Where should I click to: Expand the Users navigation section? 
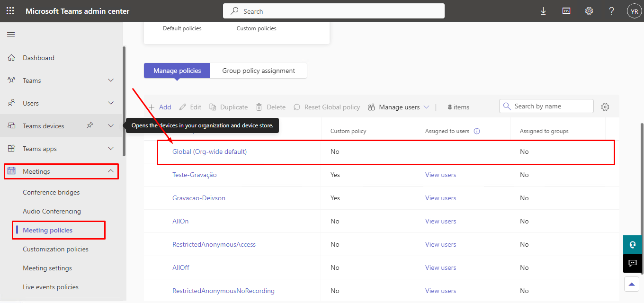click(111, 103)
